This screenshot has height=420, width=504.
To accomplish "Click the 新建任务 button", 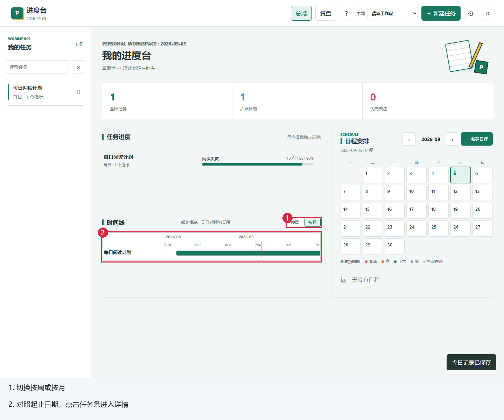I will pos(441,13).
